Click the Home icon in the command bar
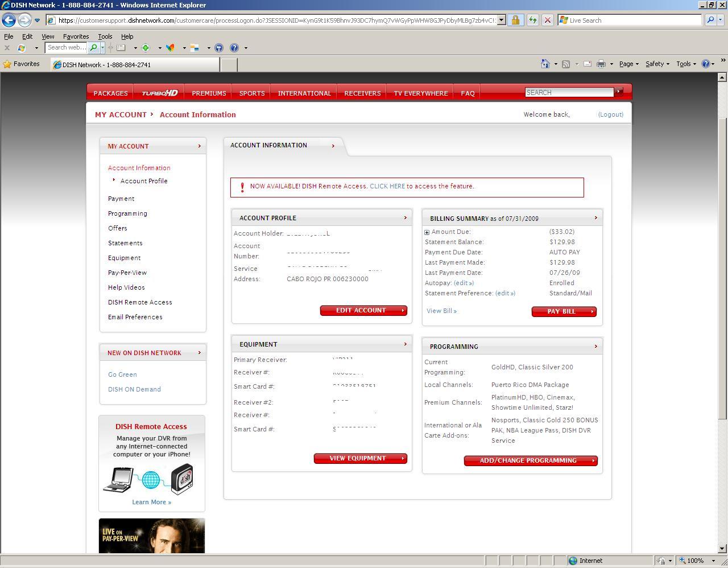Viewport: 728px width, 568px height. pos(545,64)
